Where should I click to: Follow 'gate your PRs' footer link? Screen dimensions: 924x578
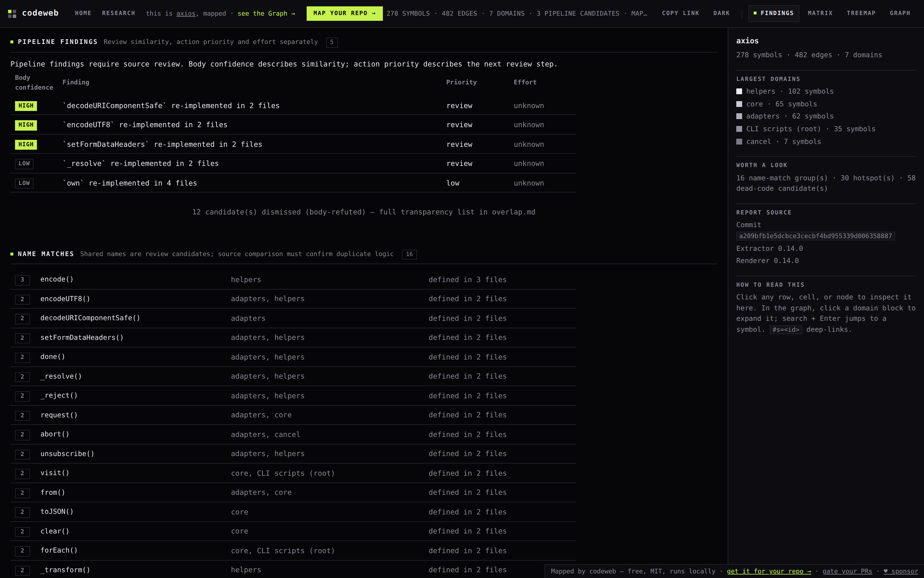(847, 571)
